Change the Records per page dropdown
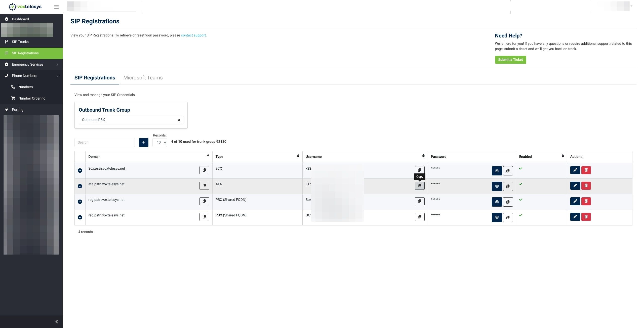Screen dimensions: 644x328 coord(160,142)
